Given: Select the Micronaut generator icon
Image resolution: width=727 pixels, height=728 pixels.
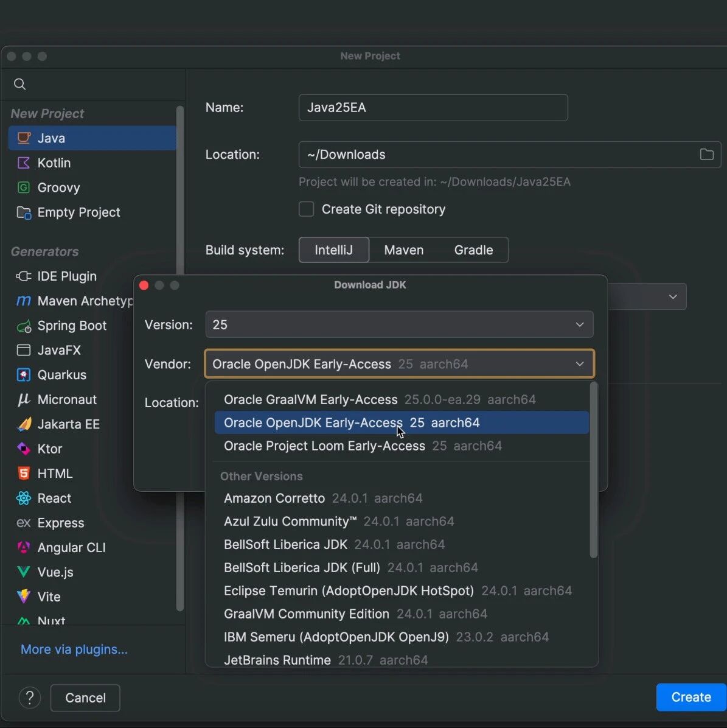Looking at the screenshot, I should [24, 399].
